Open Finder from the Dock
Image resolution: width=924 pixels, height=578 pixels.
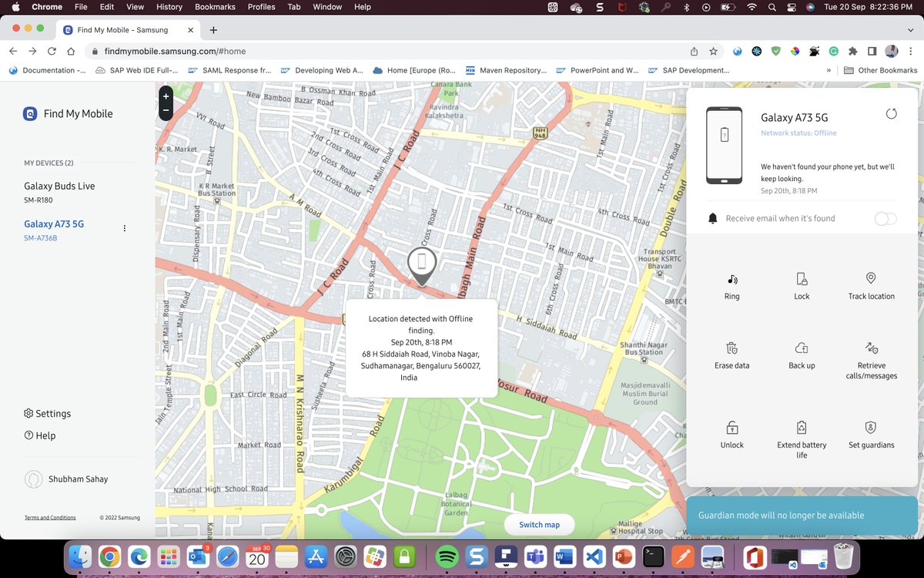coord(80,556)
